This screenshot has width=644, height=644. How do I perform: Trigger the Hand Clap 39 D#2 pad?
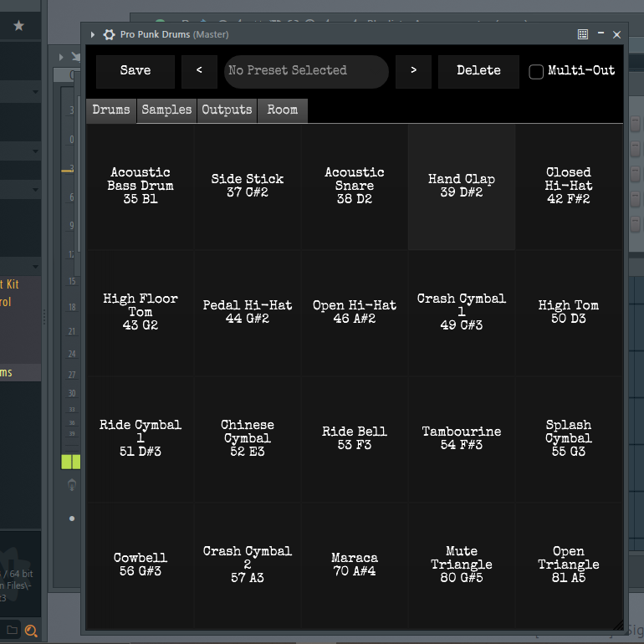point(462,187)
